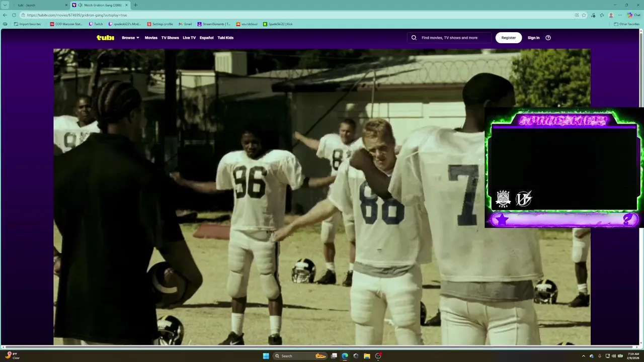The width and height of the screenshot is (644, 362).
Task: Open the StreamElements bookmark
Action: [x=214, y=24]
